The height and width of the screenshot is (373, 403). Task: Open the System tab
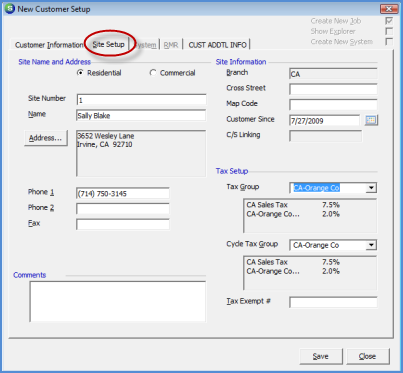(x=145, y=45)
